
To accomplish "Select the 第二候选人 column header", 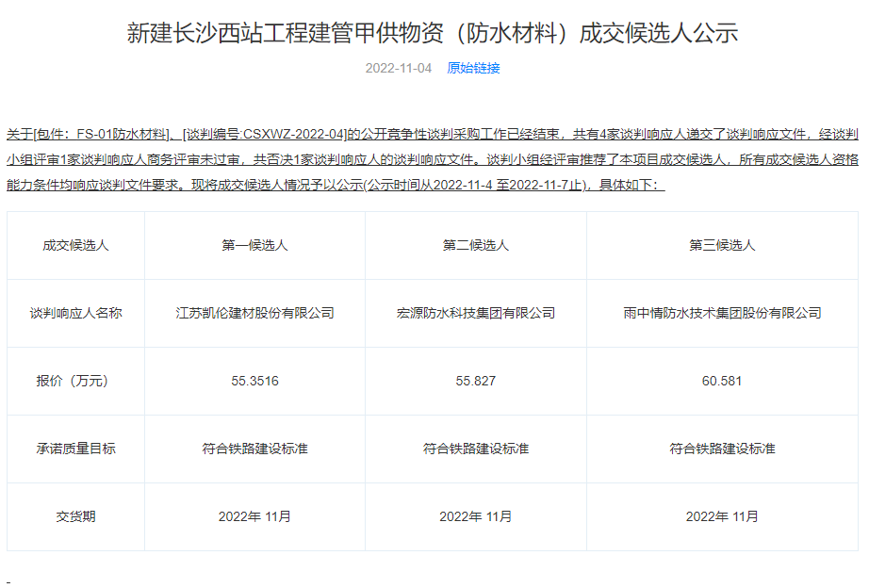I will [476, 246].
